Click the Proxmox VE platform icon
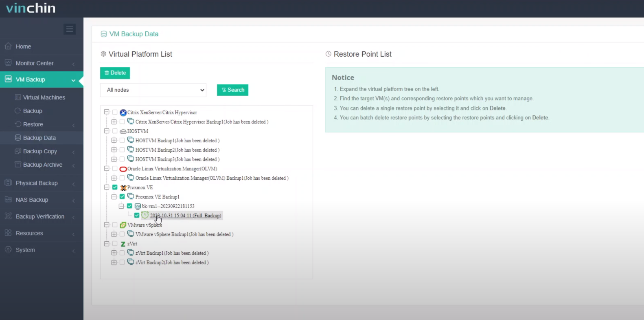644x320 pixels. pos(123,188)
